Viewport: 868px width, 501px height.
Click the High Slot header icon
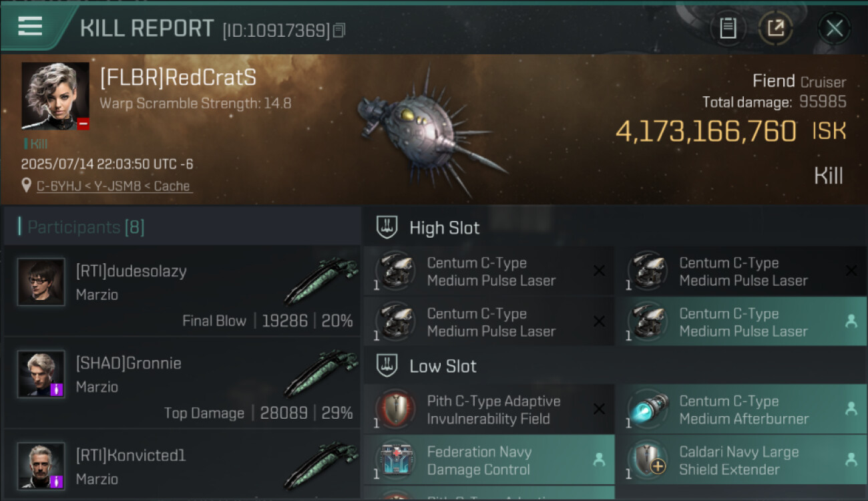(387, 227)
